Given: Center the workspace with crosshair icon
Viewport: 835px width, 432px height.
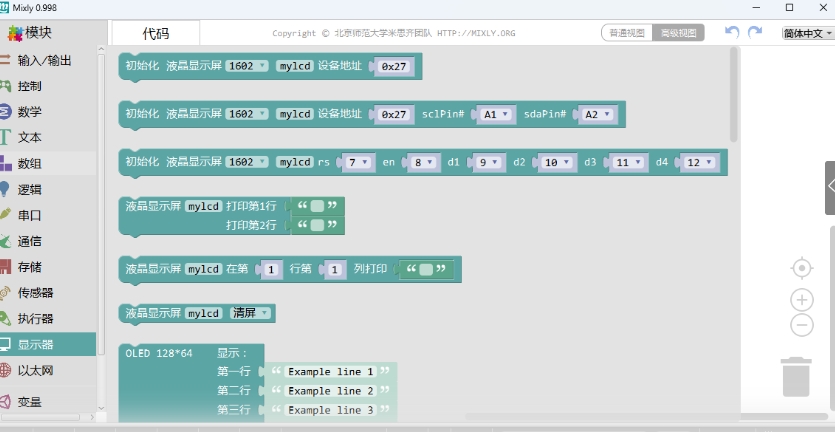Looking at the screenshot, I should (801, 268).
